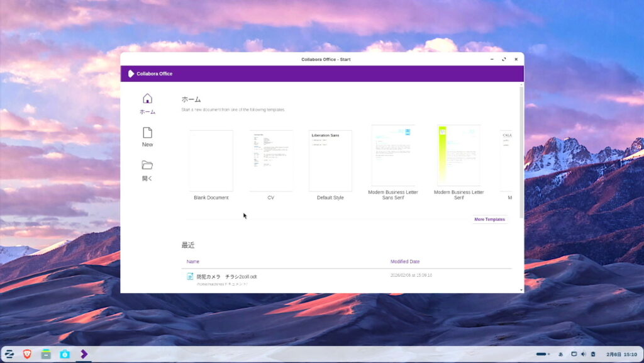Click the volume icon in system tray
Viewport: 644px width, 363px height.
(583, 354)
